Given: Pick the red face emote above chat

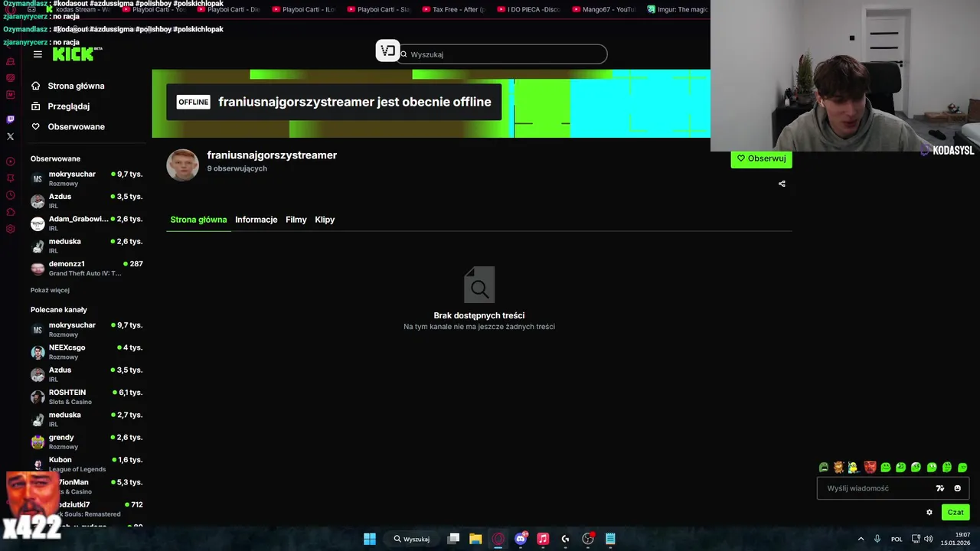Looking at the screenshot, I should (870, 468).
